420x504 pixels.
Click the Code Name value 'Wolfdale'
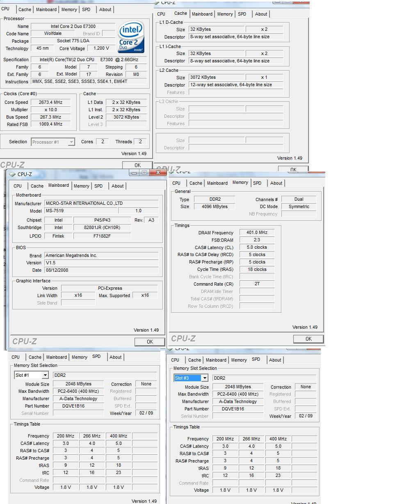(x=53, y=34)
